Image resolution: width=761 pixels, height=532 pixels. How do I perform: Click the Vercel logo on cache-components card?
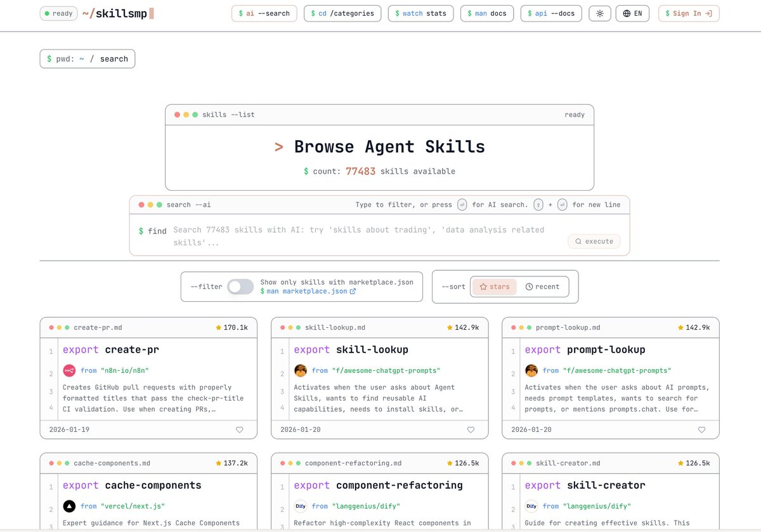point(69,506)
